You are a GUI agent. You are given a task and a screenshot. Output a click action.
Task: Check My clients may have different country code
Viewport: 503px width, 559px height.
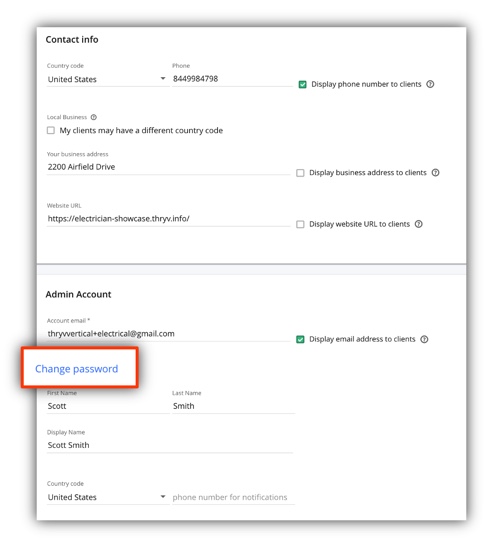[x=51, y=130]
